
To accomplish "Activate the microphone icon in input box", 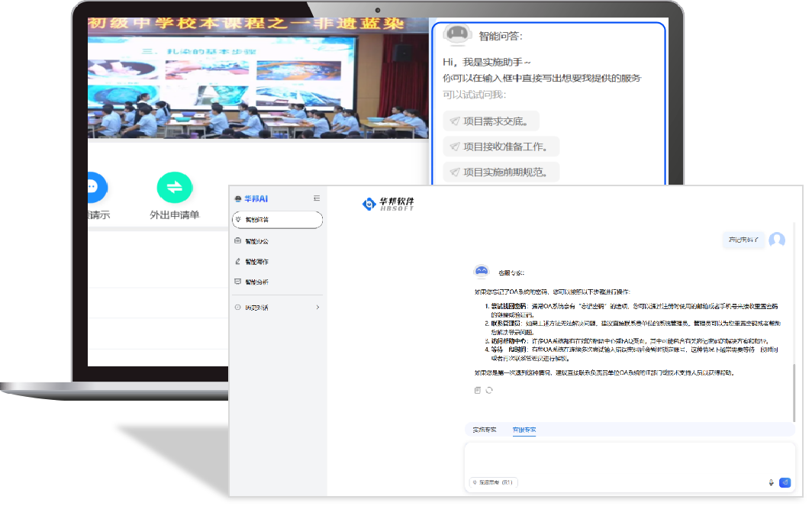I will [x=770, y=482].
